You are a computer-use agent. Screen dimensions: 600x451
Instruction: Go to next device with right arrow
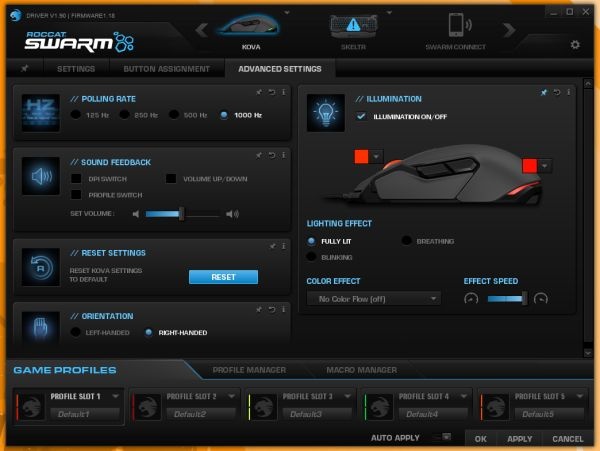(509, 29)
